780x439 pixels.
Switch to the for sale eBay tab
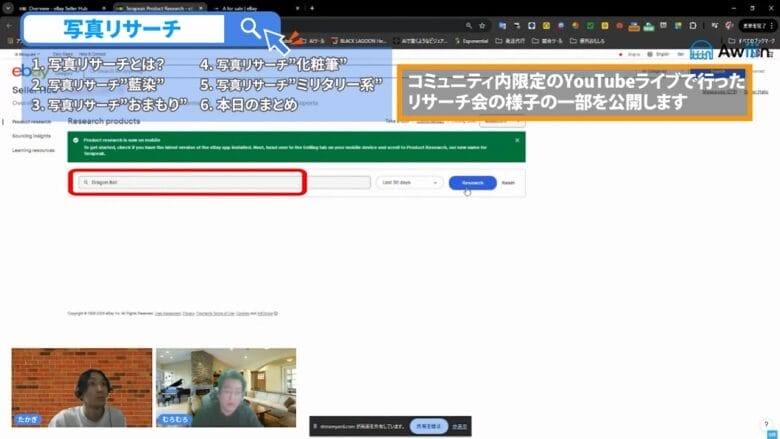239,8
